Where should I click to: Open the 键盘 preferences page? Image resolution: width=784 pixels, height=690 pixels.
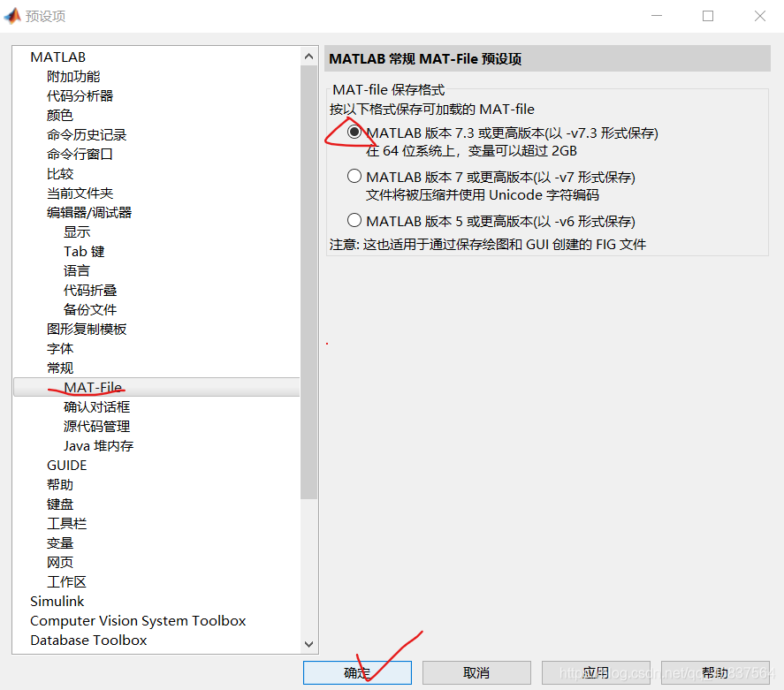(60, 504)
